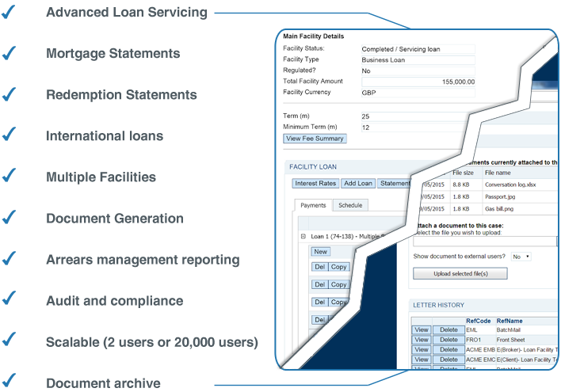This screenshot has width=561, height=392.
Task: Click the 8.8 KB file size cell
Action: click(x=461, y=185)
